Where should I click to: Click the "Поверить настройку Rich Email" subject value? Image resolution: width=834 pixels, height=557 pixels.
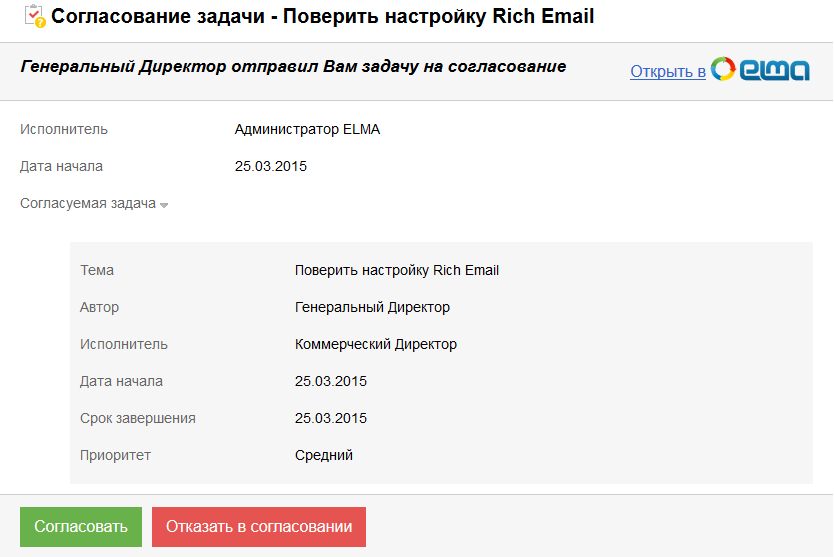[x=397, y=270]
